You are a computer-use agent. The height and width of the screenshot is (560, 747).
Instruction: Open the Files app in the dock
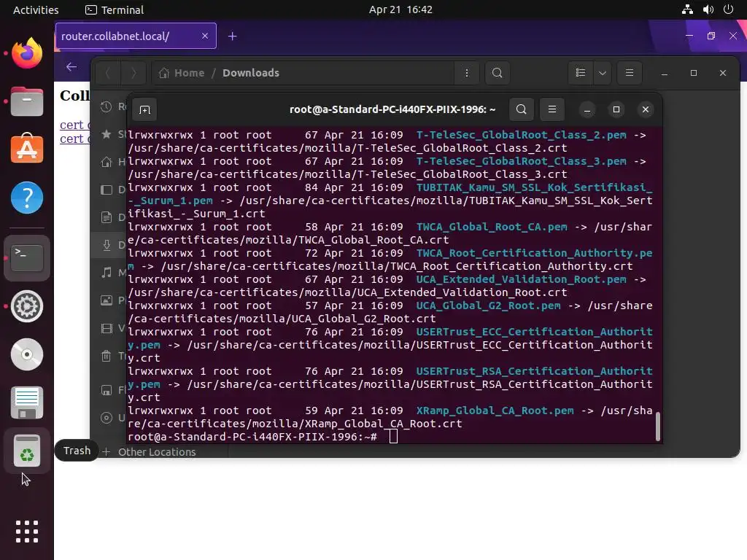pyautogui.click(x=27, y=101)
